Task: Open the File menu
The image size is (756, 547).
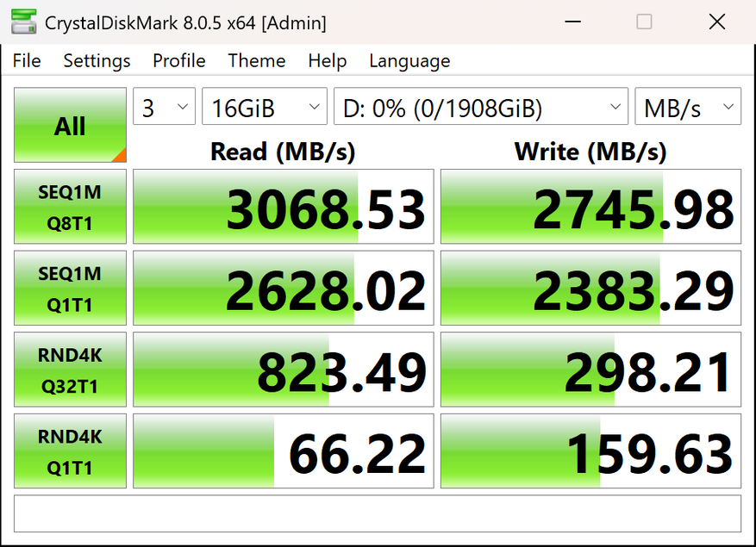Action: (x=27, y=61)
